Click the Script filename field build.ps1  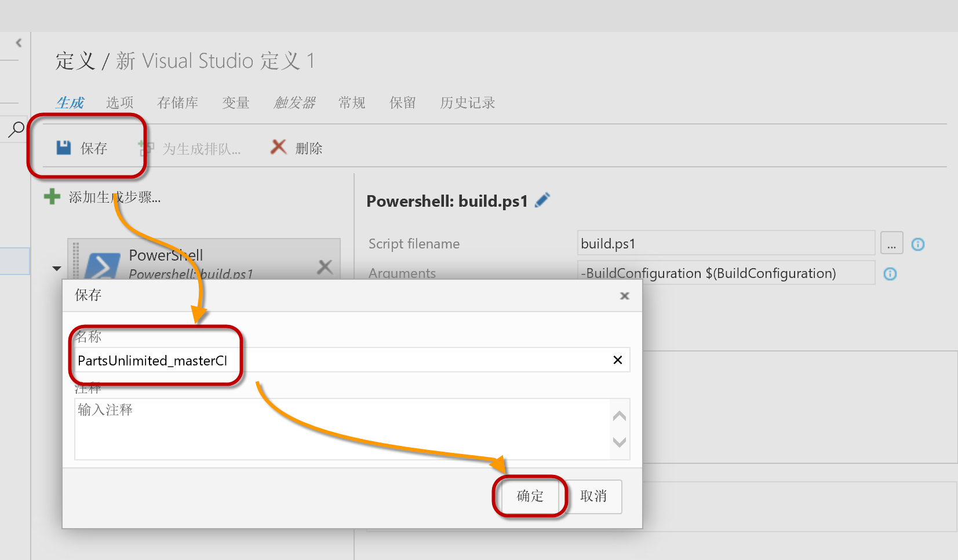(726, 243)
